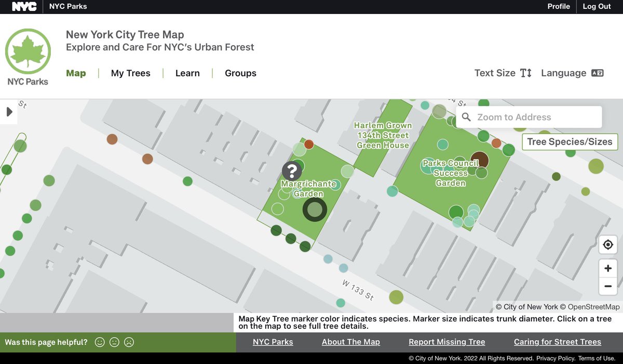
Task: Select Parks Council Success Garden label
Action: coord(451,173)
